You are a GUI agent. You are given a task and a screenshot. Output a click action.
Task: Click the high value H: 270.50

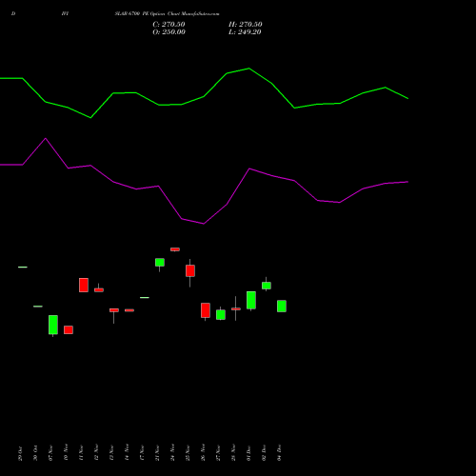point(246,25)
